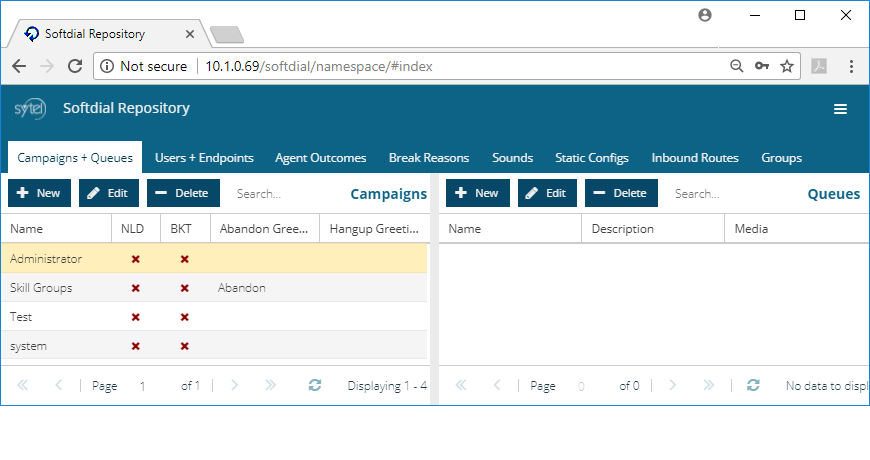Open the Static Configs tab
The height and width of the screenshot is (460, 870).
(592, 158)
